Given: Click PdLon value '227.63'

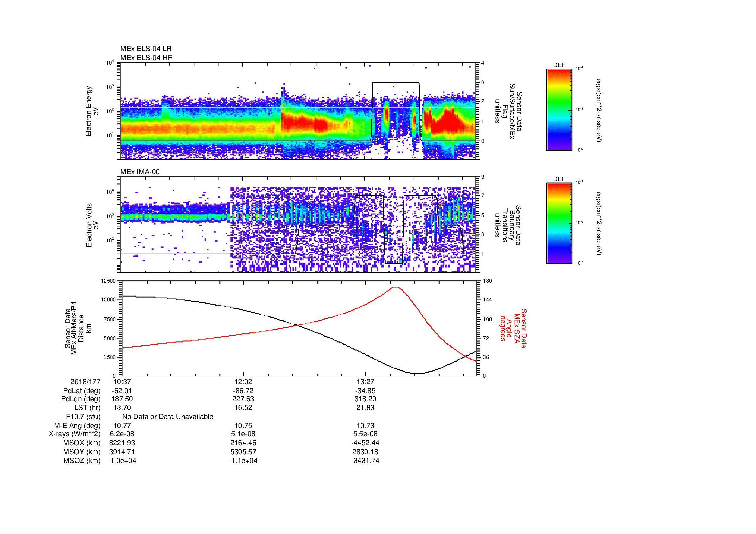Looking at the screenshot, I should pos(243,399).
